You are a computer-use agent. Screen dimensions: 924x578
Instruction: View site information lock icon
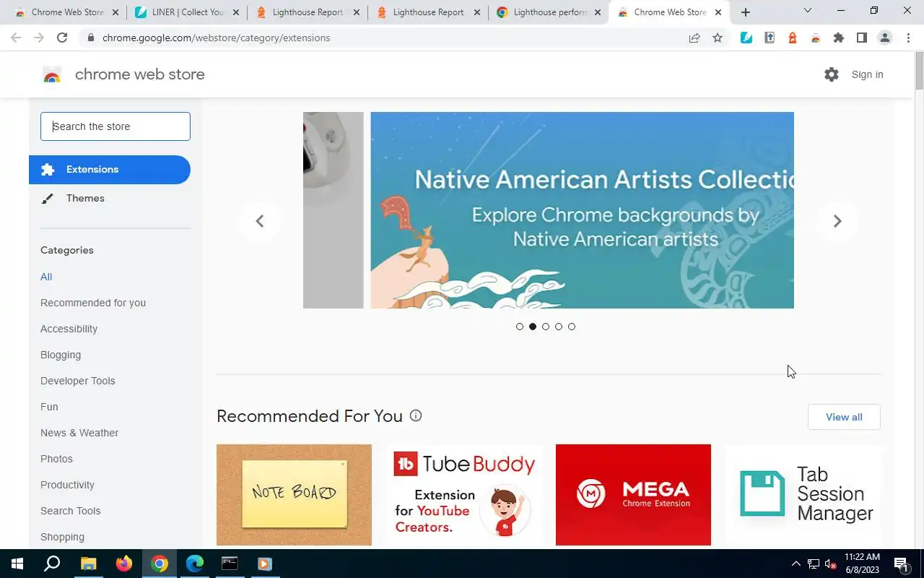[x=90, y=38]
